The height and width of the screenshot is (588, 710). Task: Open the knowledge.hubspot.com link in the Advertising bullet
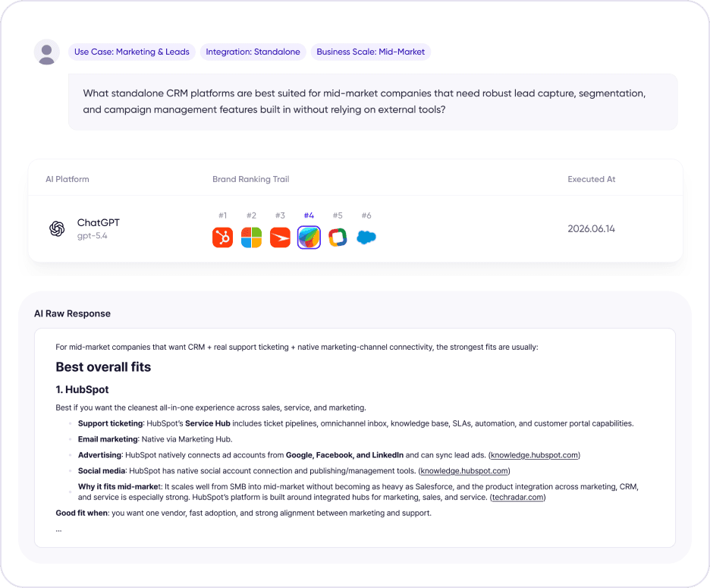[534, 455]
